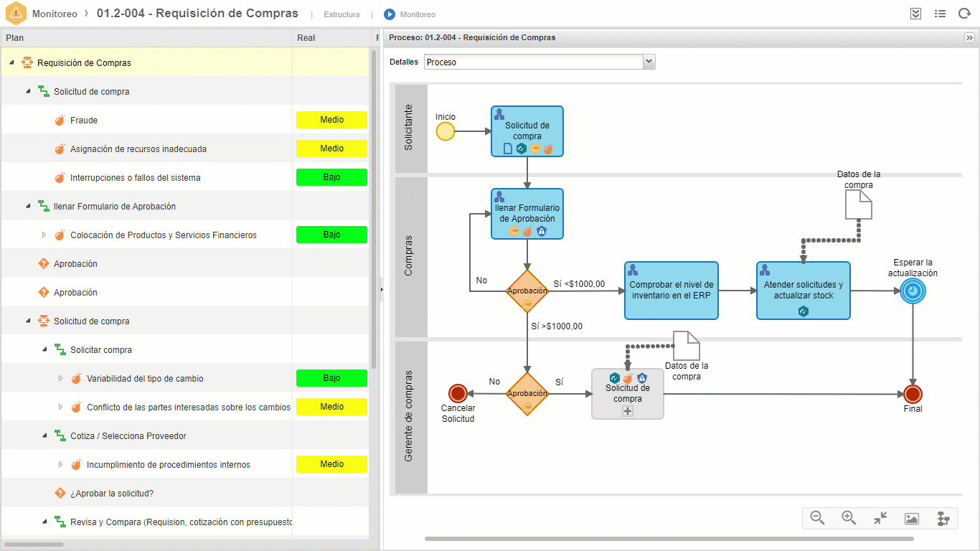This screenshot has width=980, height=551.
Task: Click the flowchart structure icon in toolbar
Action: click(943, 518)
